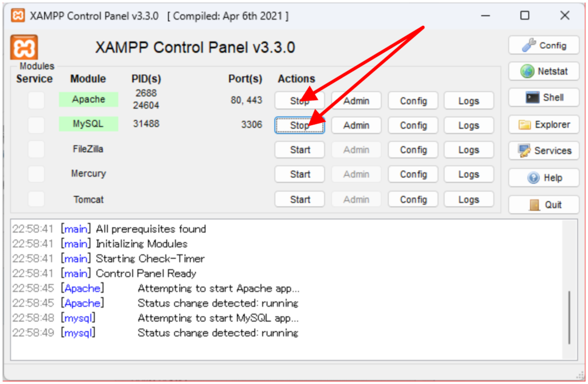Start the Tomcat module

tap(299, 199)
